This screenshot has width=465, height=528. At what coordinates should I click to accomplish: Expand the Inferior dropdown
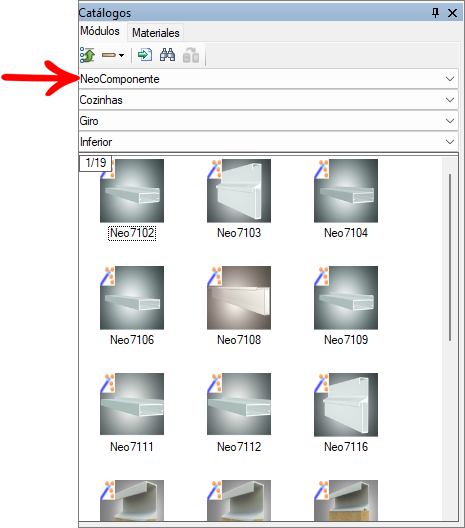450,142
